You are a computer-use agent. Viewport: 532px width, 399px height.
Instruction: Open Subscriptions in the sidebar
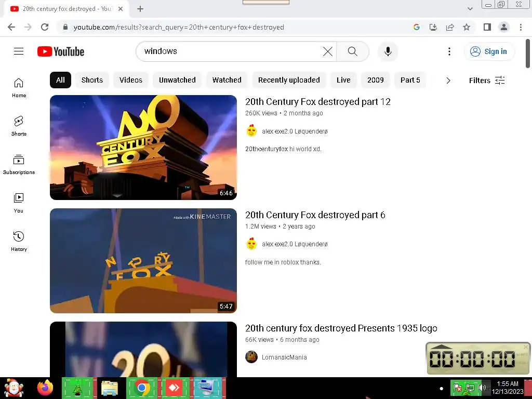click(x=19, y=165)
